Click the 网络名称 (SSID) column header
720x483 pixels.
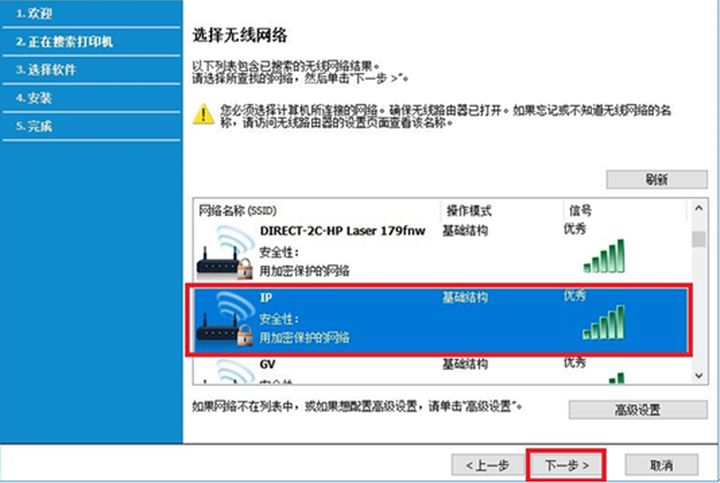237,211
